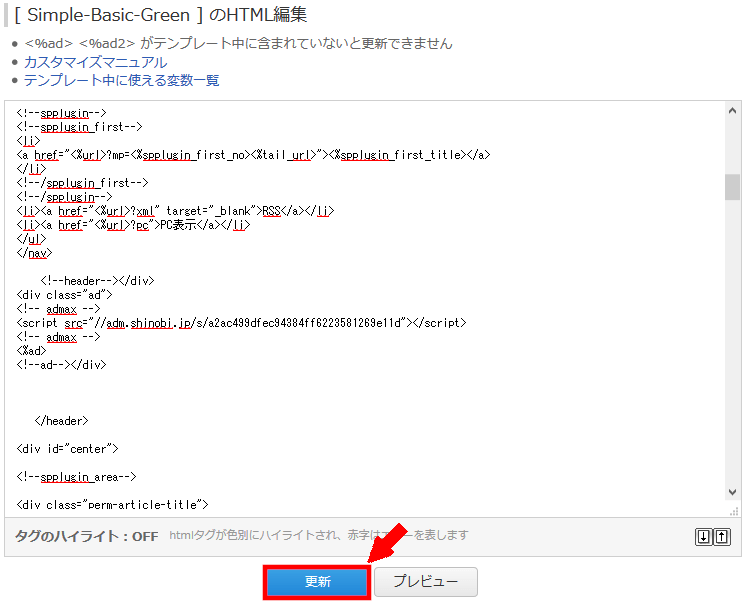Click the scrollbar up arrow in editor

[732, 111]
